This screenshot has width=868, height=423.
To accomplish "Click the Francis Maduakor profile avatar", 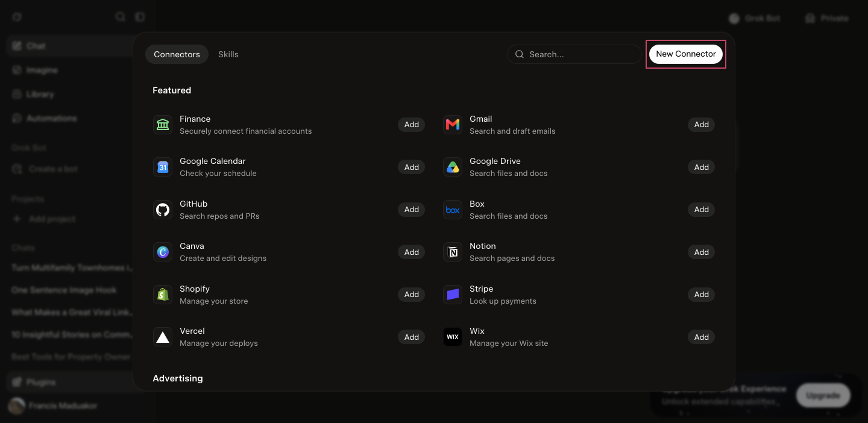I will tap(17, 406).
